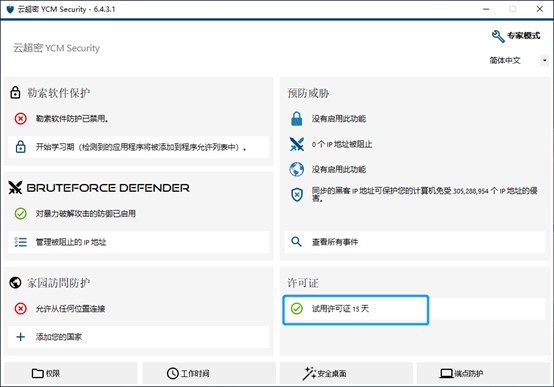
Task: Click the laptop icon on 端点防护
Action: coord(446,373)
